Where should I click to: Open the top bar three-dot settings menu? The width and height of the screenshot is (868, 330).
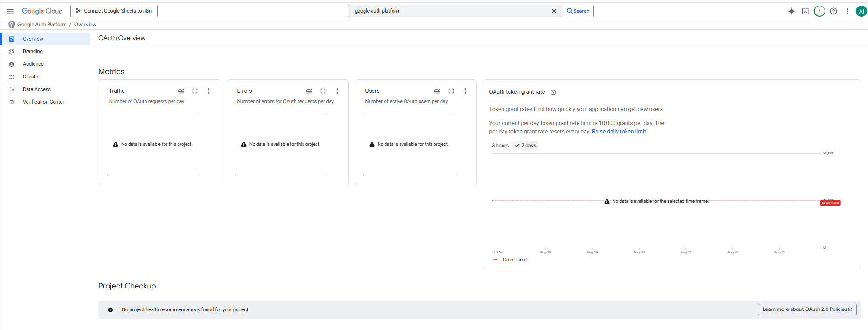(847, 11)
